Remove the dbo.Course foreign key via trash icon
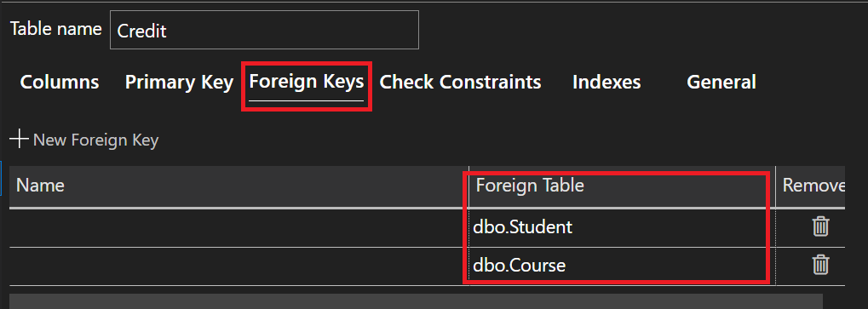The width and height of the screenshot is (868, 309). [x=819, y=265]
